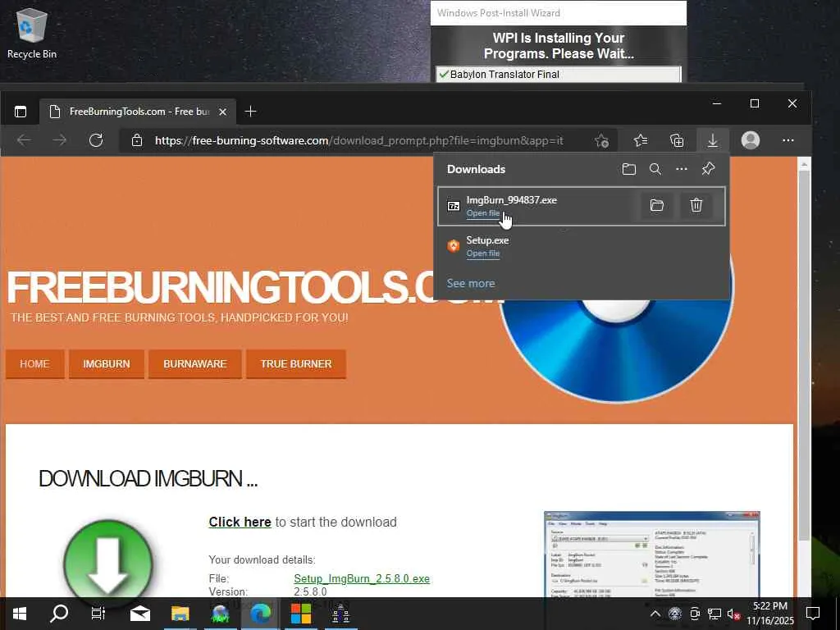Open the browser profile menu
Viewport: 840px width, 630px height.
tap(751, 140)
